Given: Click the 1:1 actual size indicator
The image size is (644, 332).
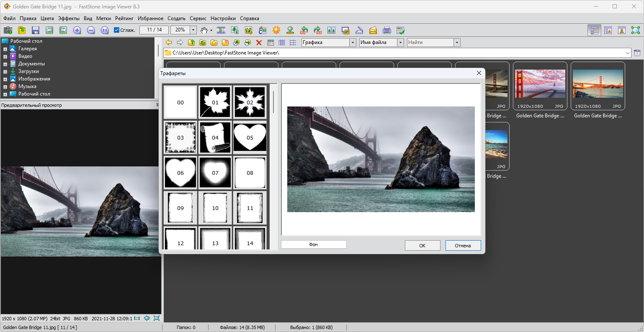Looking at the screenshot, I should (137, 319).
